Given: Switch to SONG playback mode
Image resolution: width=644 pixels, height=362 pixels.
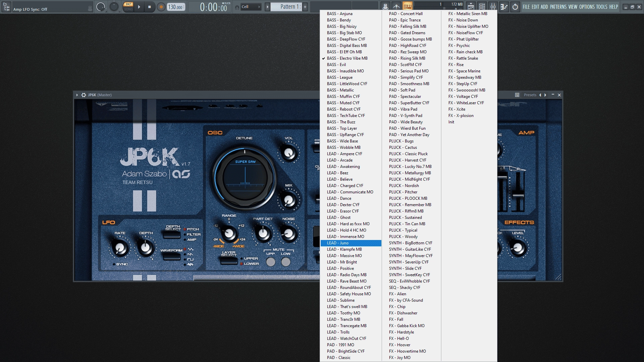Looking at the screenshot, I should click(128, 9).
